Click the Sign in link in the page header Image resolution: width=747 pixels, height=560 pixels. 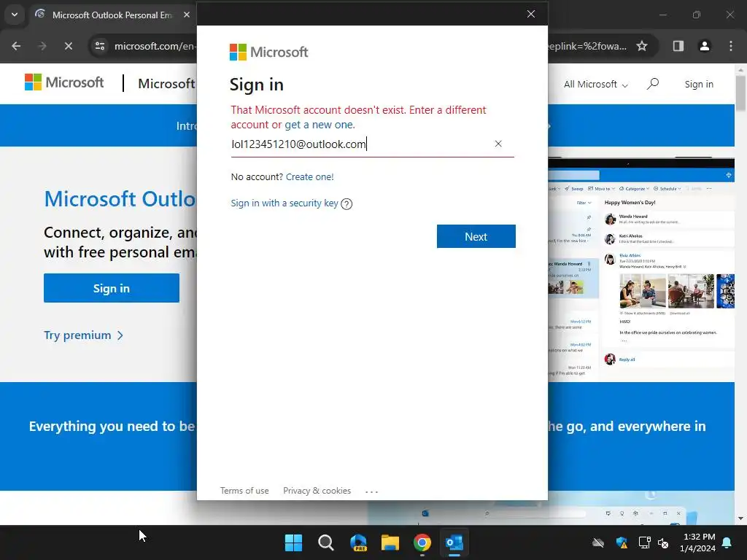pos(699,85)
